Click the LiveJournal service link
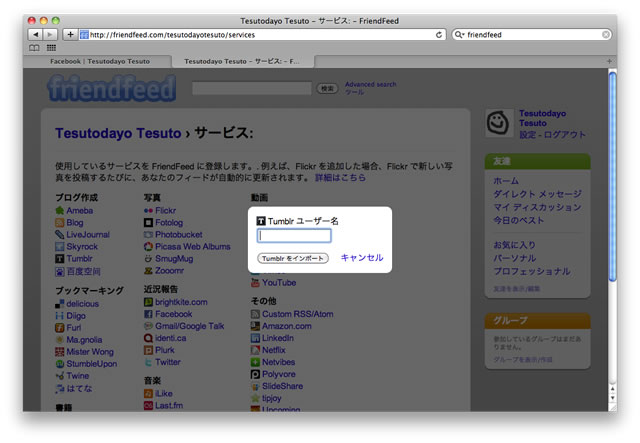640x443 pixels. (88, 235)
